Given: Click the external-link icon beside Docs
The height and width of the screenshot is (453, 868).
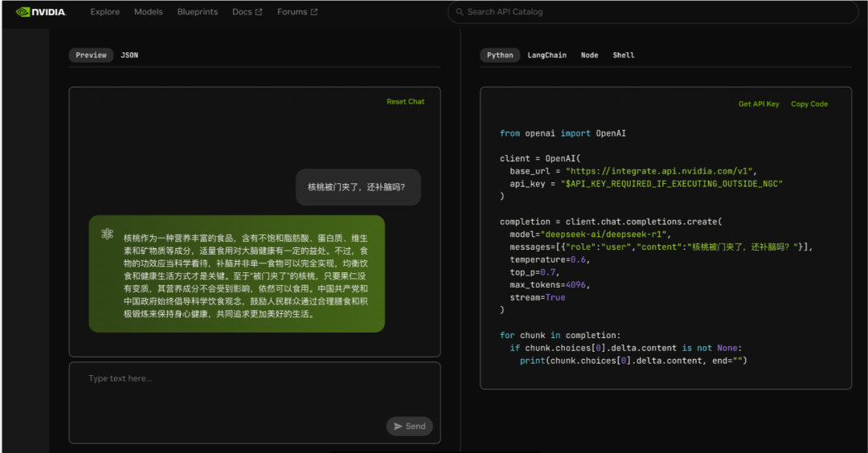Looking at the screenshot, I should click(259, 11).
